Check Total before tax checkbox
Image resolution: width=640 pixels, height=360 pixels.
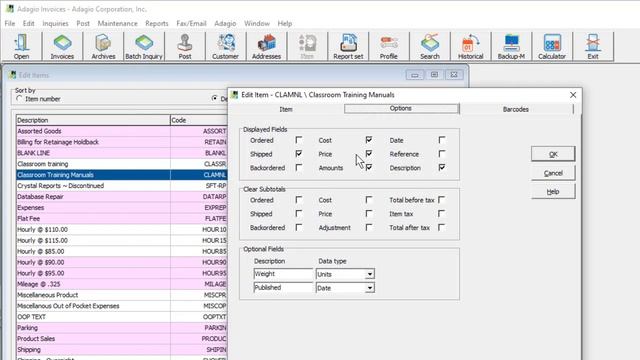coord(442,200)
